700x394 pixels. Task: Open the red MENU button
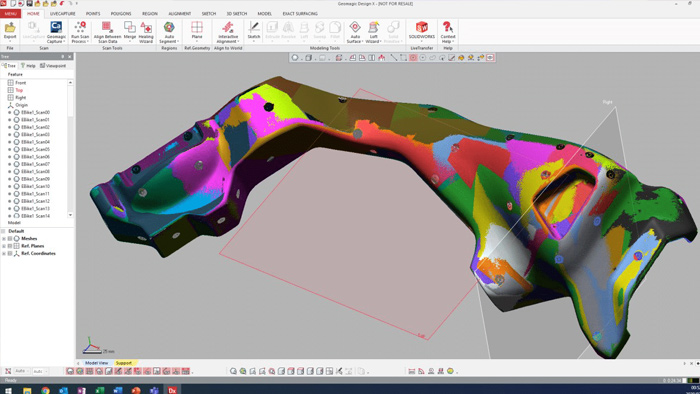click(x=10, y=14)
